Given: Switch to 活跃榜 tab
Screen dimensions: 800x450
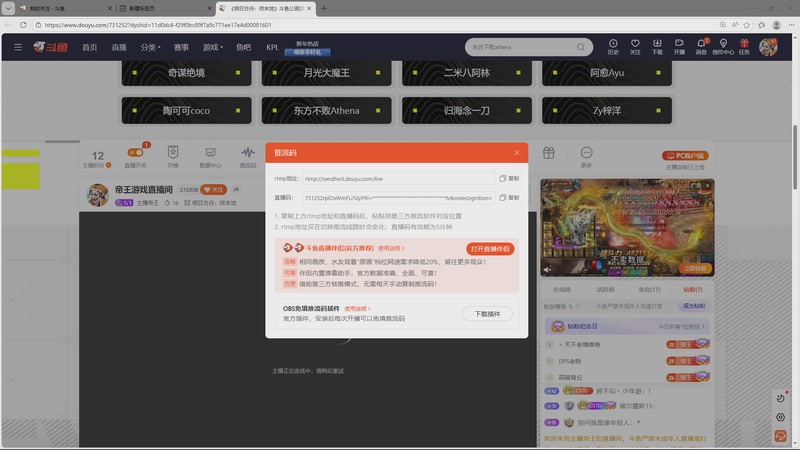Looking at the screenshot, I should pyautogui.click(x=606, y=289).
